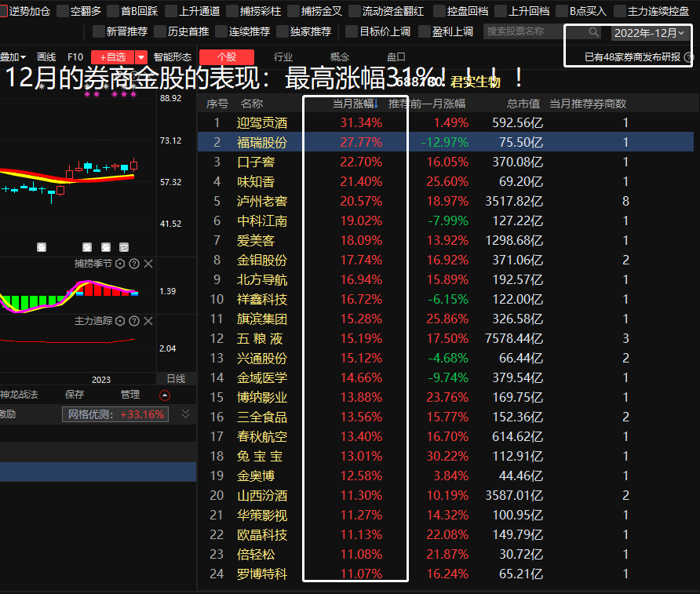Open the 神龙战法 strategy
Screen dimensions: 700x594
click(x=19, y=395)
